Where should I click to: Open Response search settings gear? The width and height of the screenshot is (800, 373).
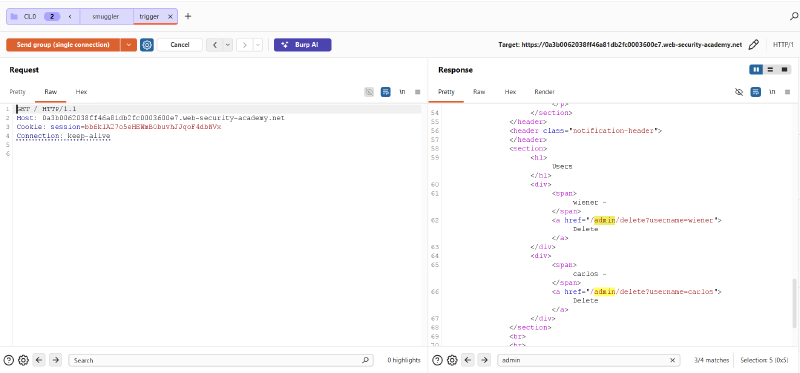point(452,360)
